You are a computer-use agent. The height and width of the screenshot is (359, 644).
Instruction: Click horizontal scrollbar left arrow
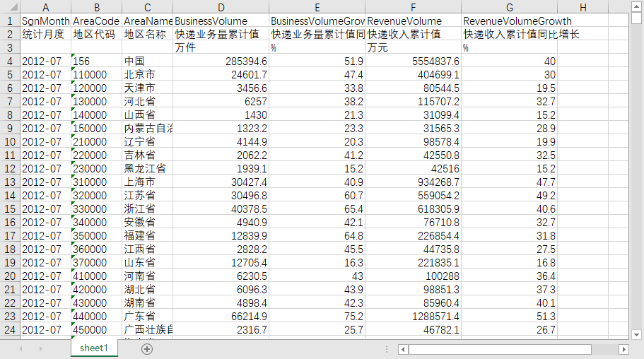click(404, 349)
